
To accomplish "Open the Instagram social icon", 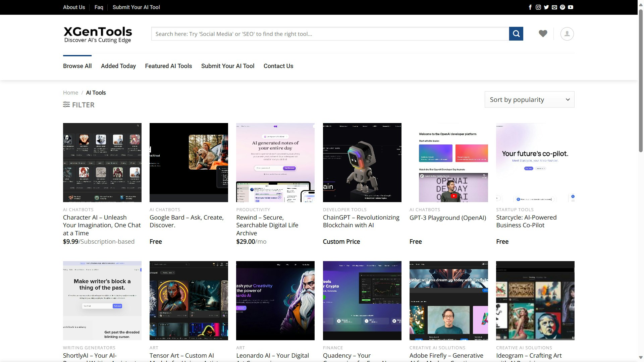I will coord(538,7).
